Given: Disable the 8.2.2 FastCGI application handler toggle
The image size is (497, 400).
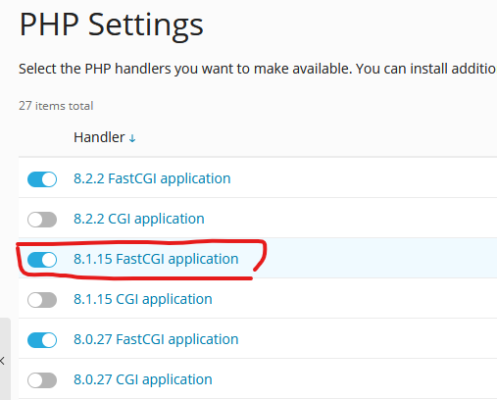Looking at the screenshot, I should point(42,179).
